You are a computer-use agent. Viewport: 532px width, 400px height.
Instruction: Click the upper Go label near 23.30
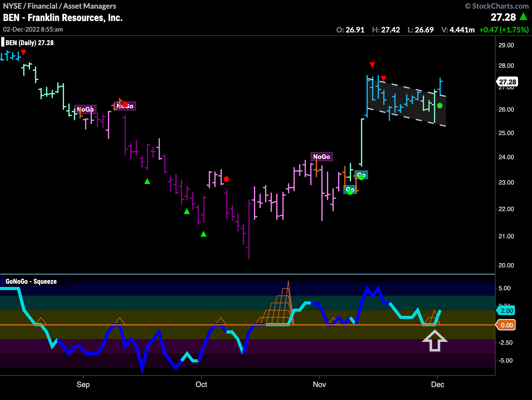tap(361, 175)
